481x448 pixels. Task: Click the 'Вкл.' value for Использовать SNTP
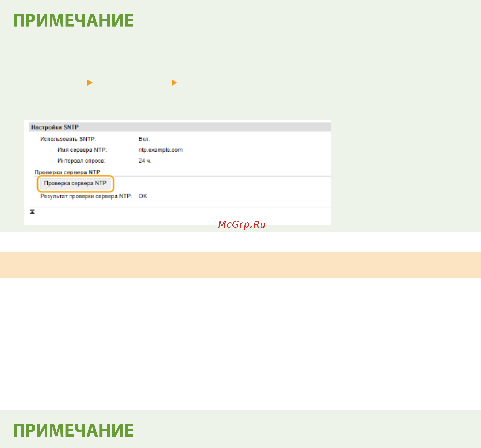click(144, 139)
